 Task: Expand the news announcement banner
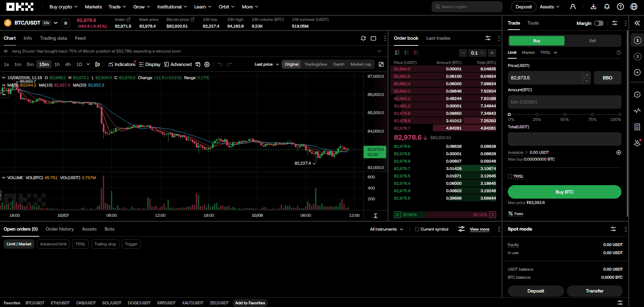(x=379, y=51)
